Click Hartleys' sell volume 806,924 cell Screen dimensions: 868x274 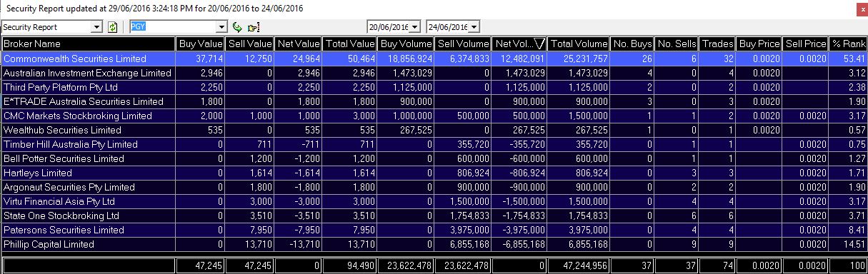click(463, 173)
